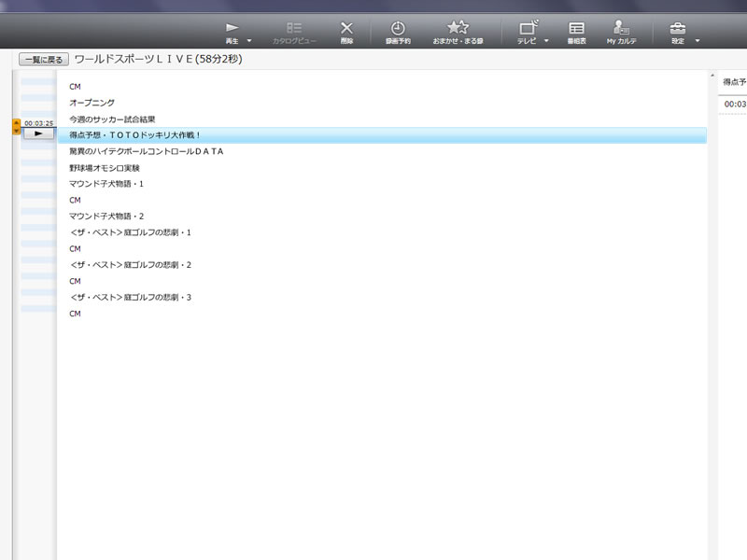Click the 設定 (Settings) toolbox icon
This screenshot has width=747, height=560.
click(x=678, y=28)
